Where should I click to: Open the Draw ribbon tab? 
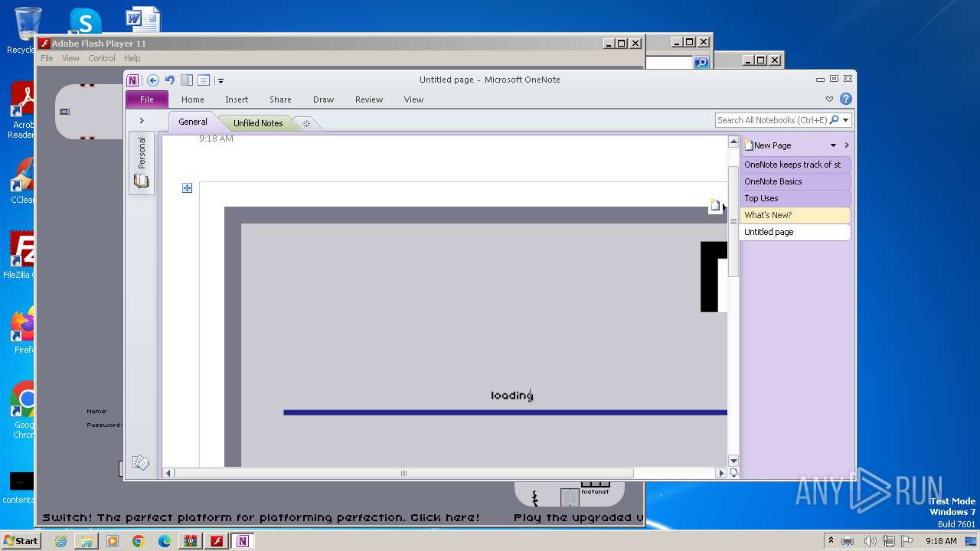(323, 99)
